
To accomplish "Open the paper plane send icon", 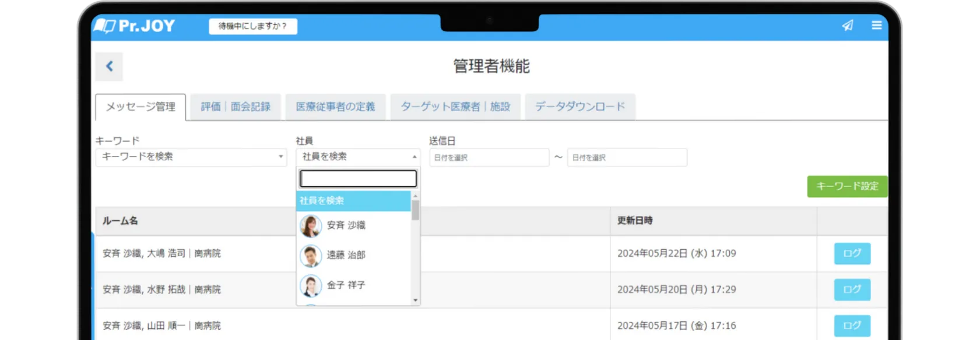I will point(847,25).
